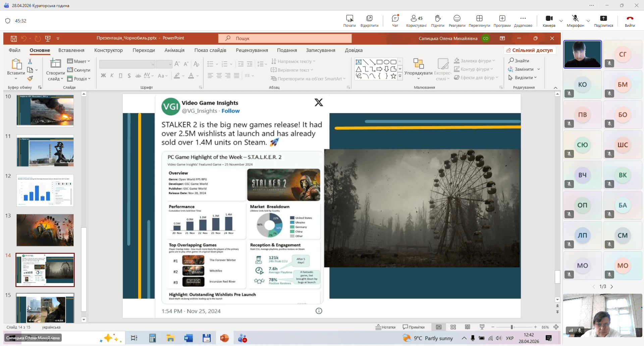This screenshot has height=346, width=644.
Task: Expand the Camera options dropdown arrow
Action: coord(561,21)
